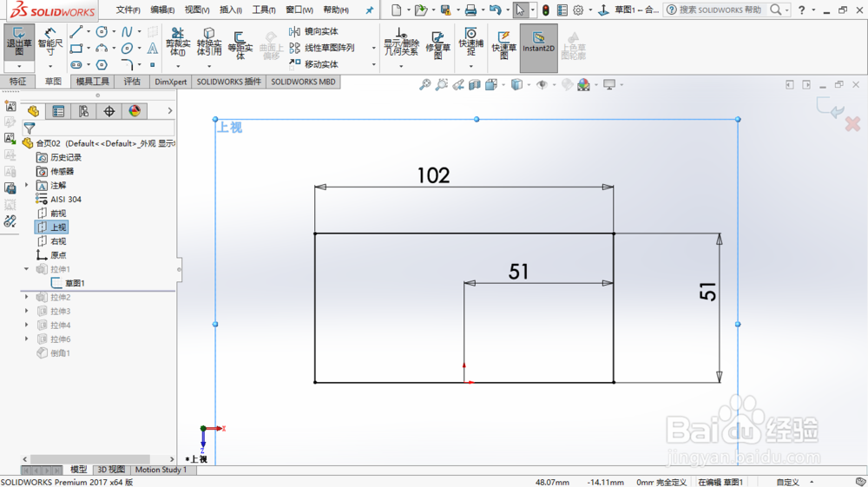Switch to the 模具工具 ribbon tab
Image resolution: width=868 pixels, height=487 pixels.
(x=93, y=82)
